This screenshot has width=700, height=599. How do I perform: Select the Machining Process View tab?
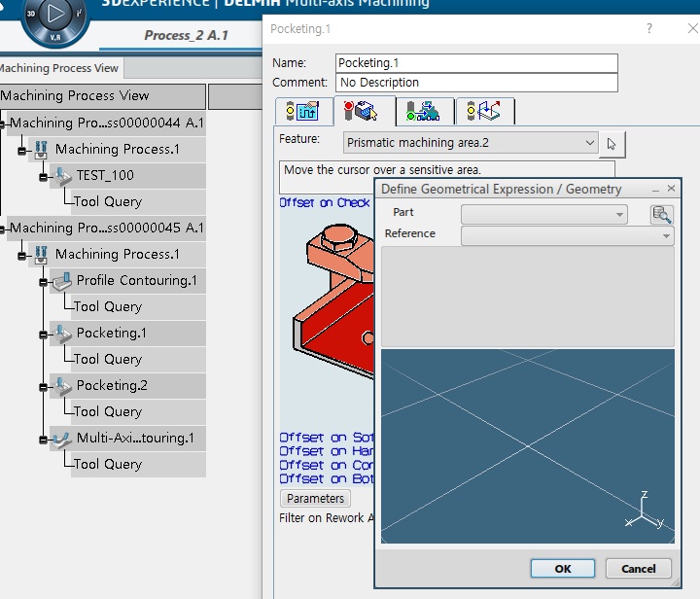59,68
